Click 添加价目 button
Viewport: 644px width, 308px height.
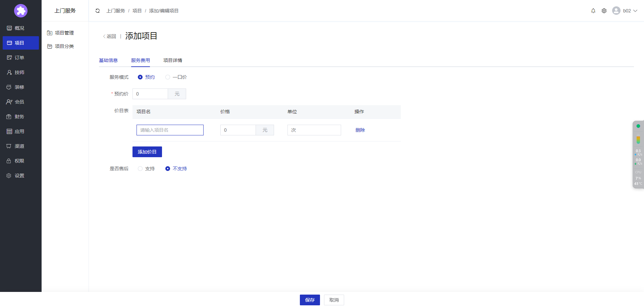click(147, 152)
